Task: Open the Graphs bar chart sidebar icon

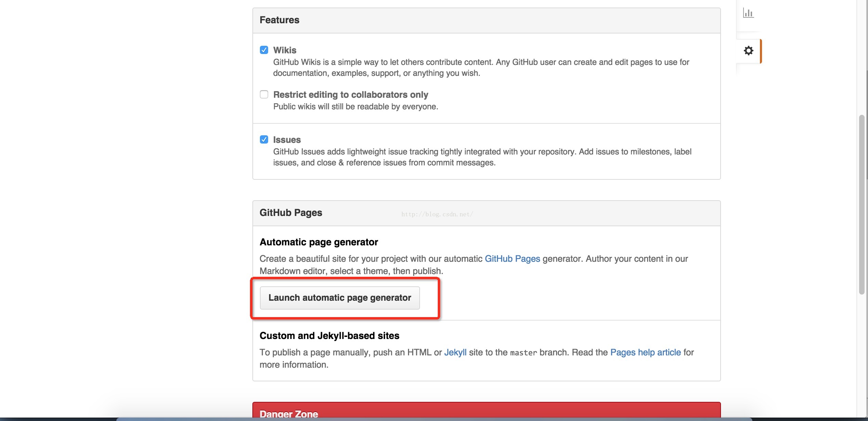Action: point(748,13)
